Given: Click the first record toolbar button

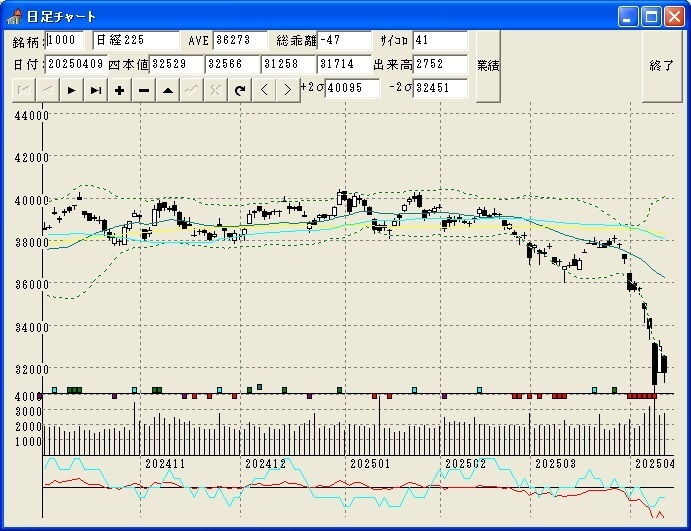Looking at the screenshot, I should pos(23,90).
